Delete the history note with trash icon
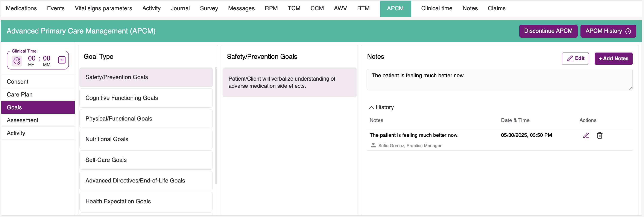The image size is (644, 217). [600, 135]
